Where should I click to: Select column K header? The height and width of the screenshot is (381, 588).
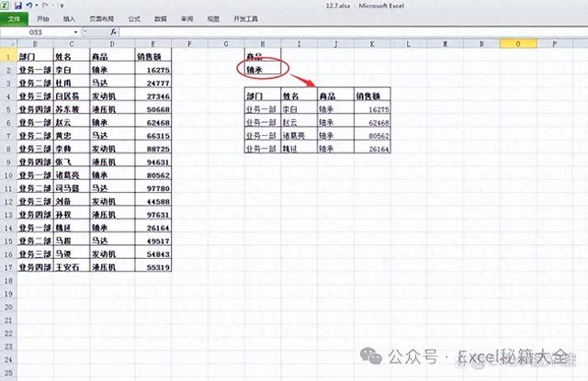coord(372,44)
